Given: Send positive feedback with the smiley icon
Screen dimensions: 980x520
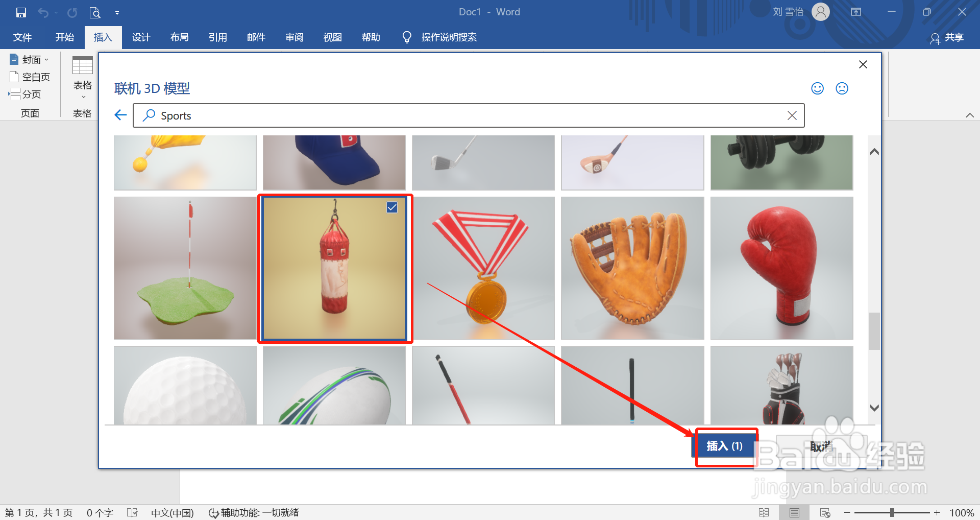Looking at the screenshot, I should 817,88.
